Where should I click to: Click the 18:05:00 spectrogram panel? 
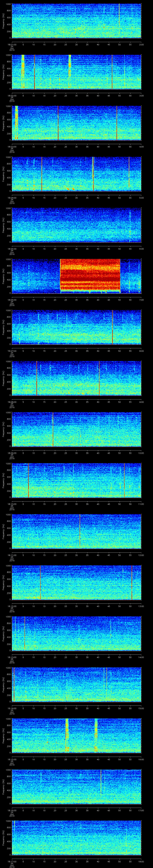(x=77, y=225)
